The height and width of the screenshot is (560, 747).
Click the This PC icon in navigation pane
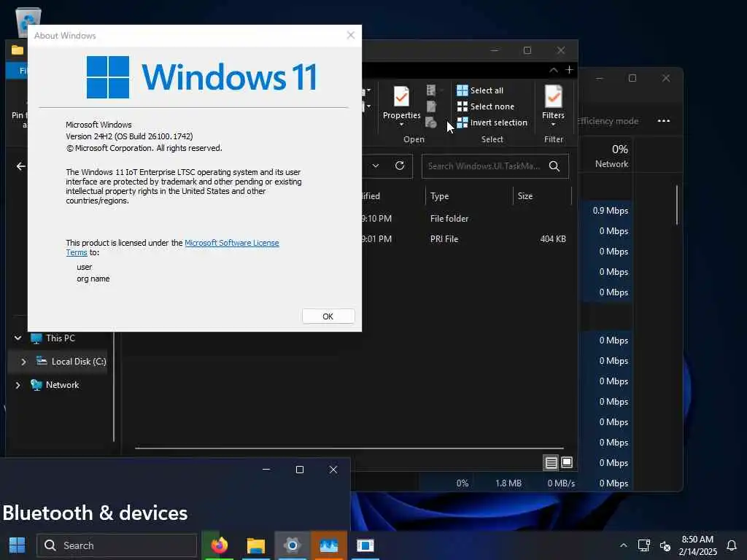point(36,338)
